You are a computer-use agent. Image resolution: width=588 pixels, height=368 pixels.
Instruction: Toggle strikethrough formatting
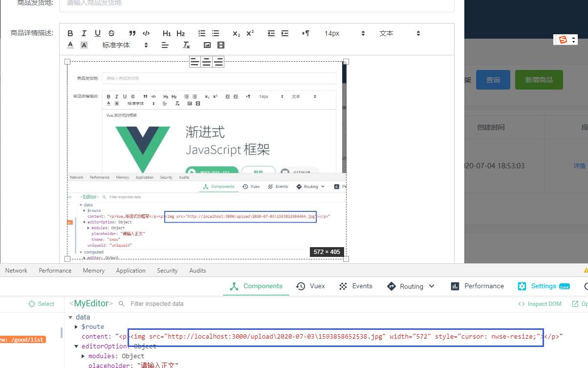click(x=111, y=33)
